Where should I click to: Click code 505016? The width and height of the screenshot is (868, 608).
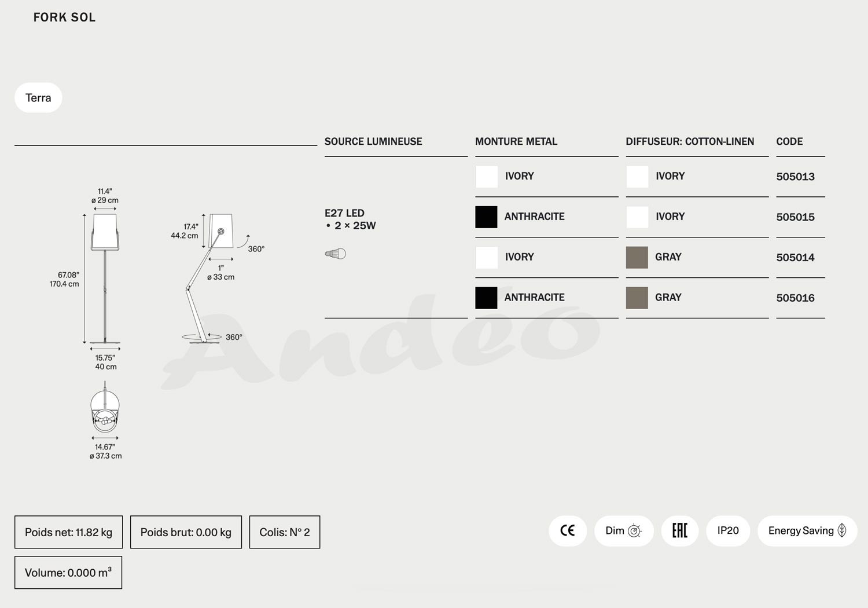click(x=795, y=298)
